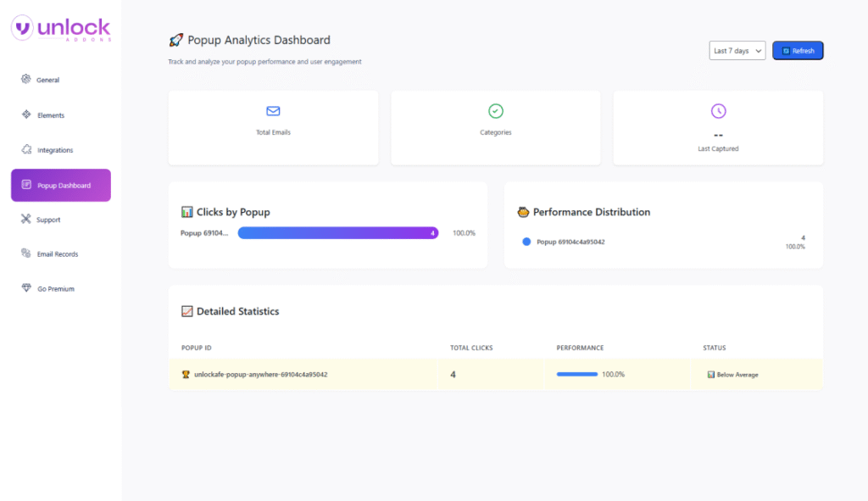Go to Email Records menu item
Image resolution: width=868 pixels, height=501 pixels.
(x=58, y=254)
